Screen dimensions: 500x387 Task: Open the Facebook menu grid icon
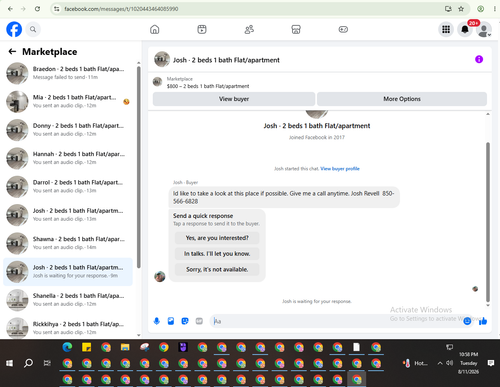point(446,29)
